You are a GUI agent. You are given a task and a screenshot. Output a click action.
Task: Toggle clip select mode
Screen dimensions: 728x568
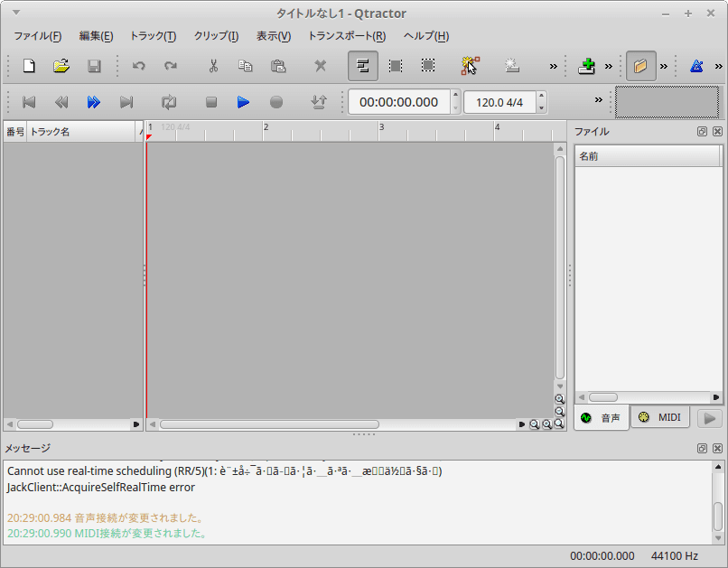click(x=362, y=66)
